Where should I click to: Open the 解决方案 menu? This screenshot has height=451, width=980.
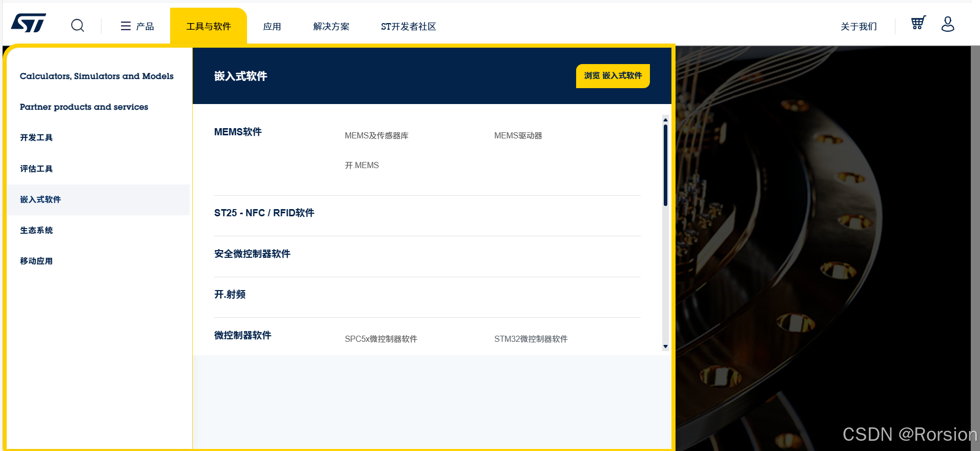coord(331,26)
